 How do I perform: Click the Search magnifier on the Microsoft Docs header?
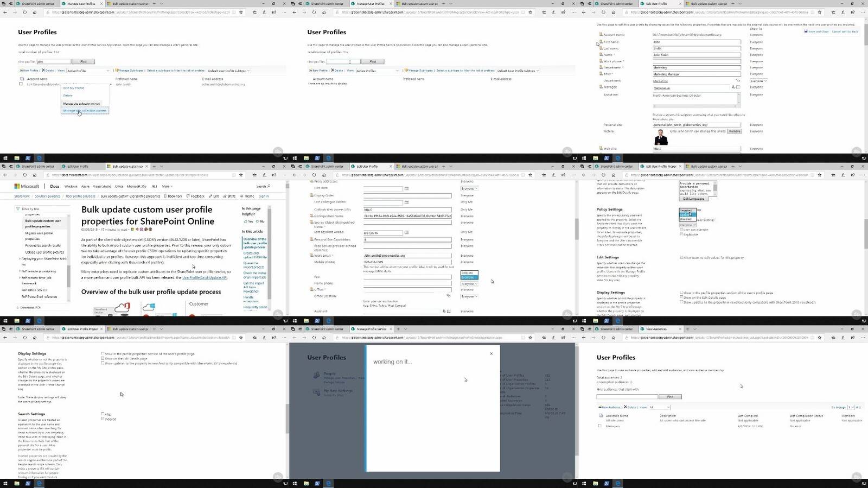[268, 186]
